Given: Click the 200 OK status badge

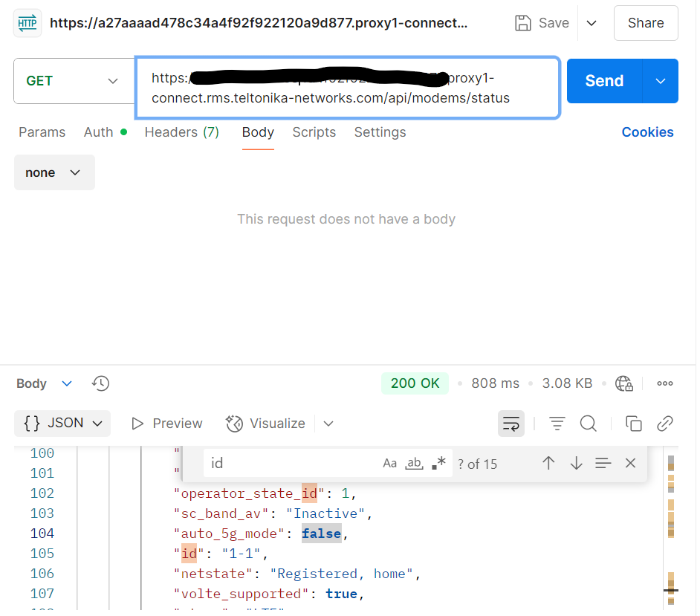Looking at the screenshot, I should click(x=415, y=383).
